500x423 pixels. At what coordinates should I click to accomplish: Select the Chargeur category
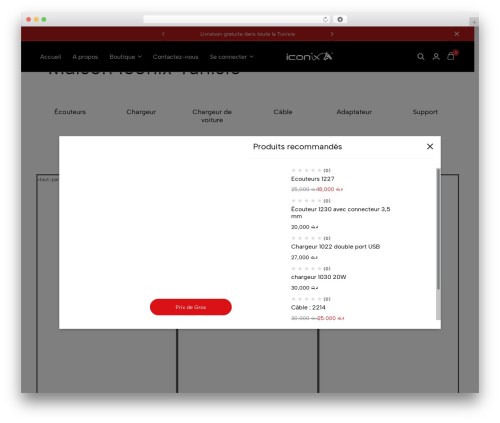click(141, 112)
